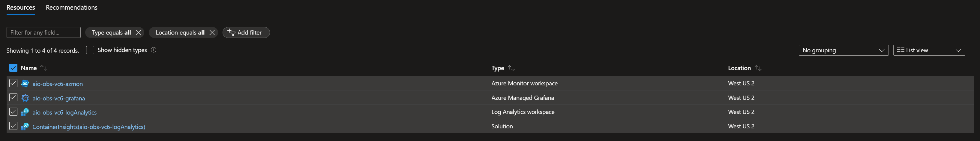Image resolution: width=980 pixels, height=141 pixels.
Task: Focus the Filter for any field input
Action: (x=43, y=32)
